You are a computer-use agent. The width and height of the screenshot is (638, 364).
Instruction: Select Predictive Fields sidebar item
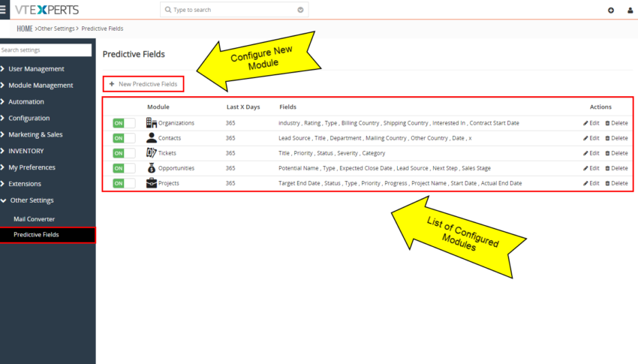(47, 235)
